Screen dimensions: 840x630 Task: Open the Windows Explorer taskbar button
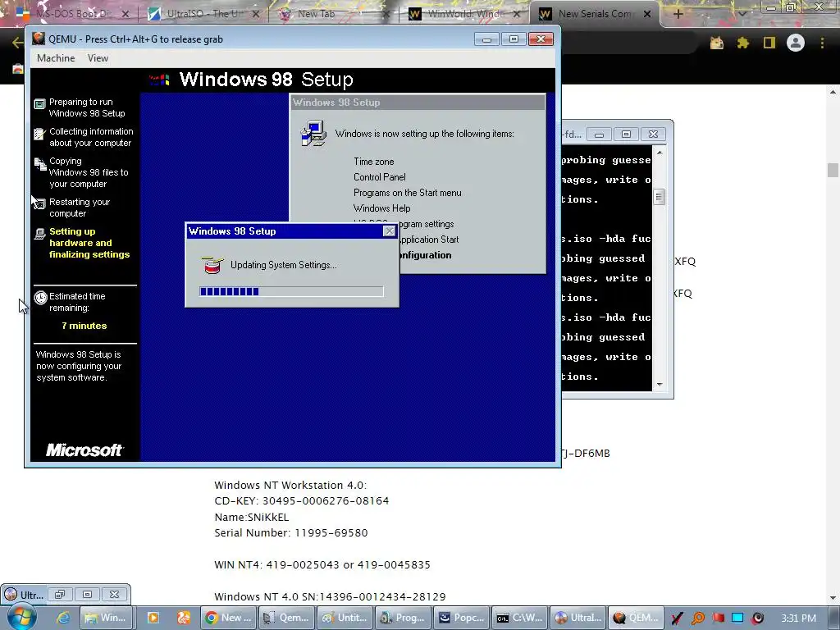point(107,618)
